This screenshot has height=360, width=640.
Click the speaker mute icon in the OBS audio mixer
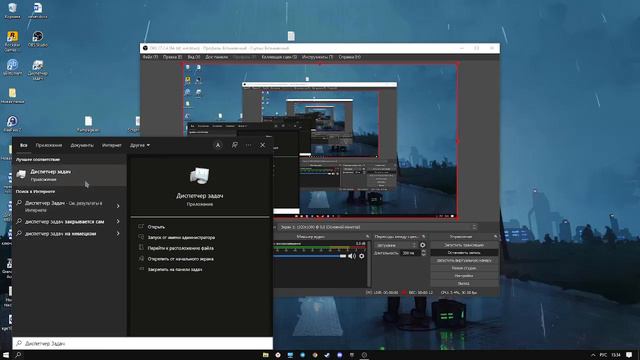pos(351,256)
